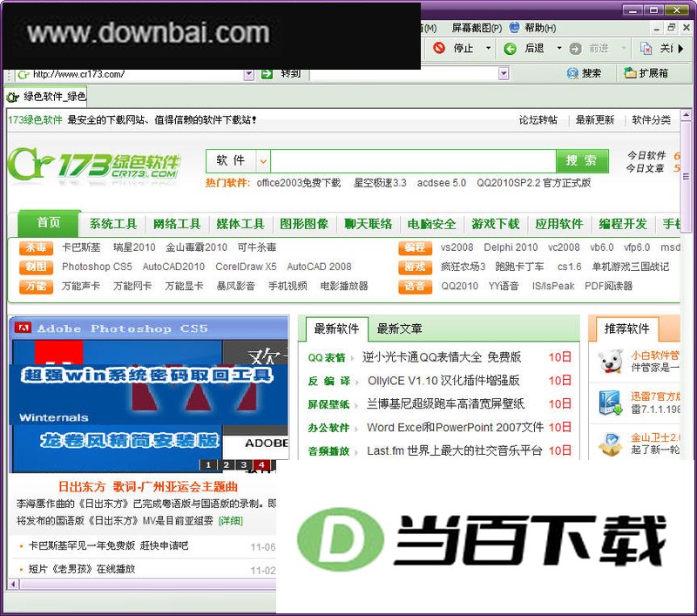Click the vertical scrollbar up arrow
697x616 pixels.
(687, 115)
